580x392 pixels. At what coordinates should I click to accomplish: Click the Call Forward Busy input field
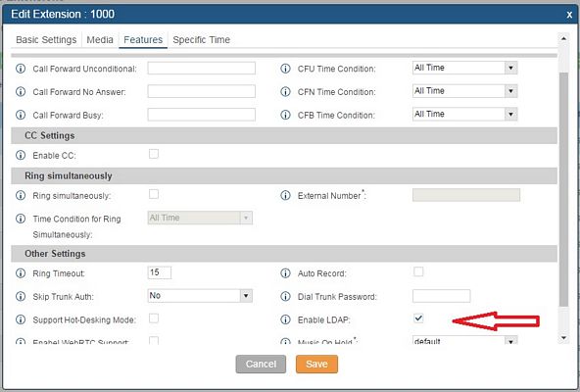click(201, 115)
